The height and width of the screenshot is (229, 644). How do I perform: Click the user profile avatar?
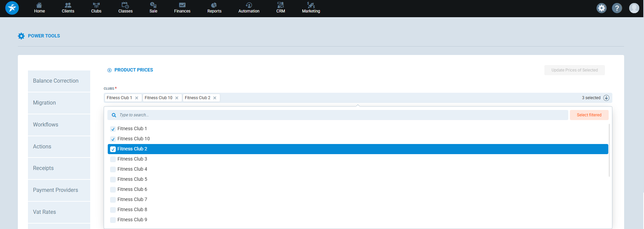click(634, 8)
